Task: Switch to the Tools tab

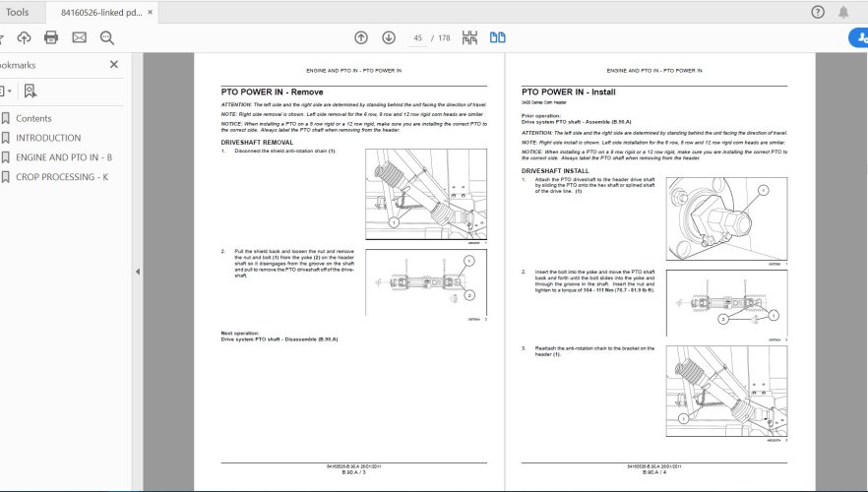Action: tap(17, 12)
